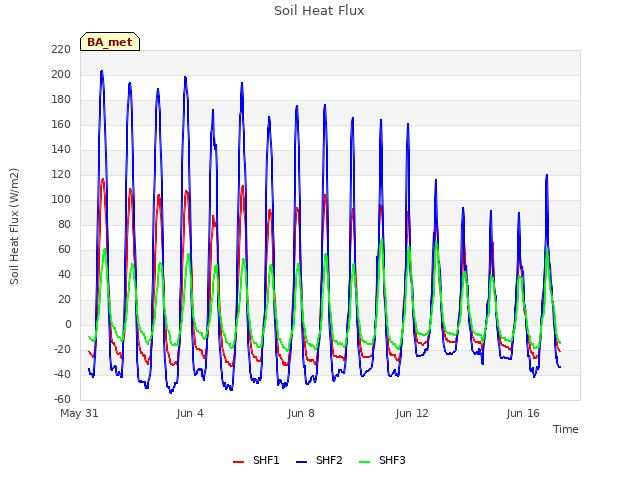Click the SHF3 legend label
This screenshot has height=480, width=640.
392,460
